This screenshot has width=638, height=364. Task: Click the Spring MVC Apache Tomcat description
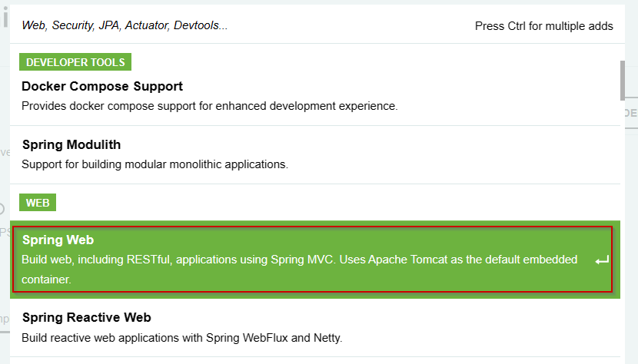click(x=300, y=270)
